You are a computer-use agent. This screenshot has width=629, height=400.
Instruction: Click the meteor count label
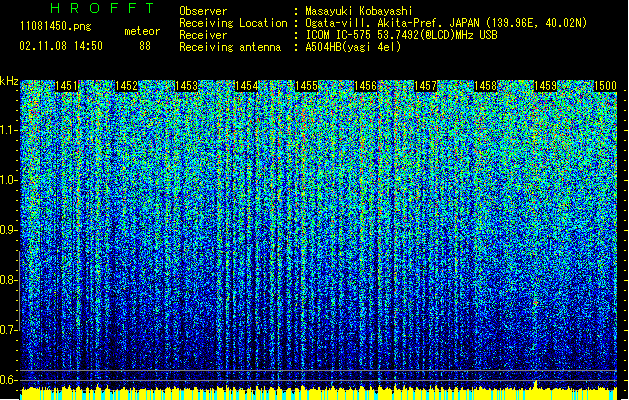(142, 31)
